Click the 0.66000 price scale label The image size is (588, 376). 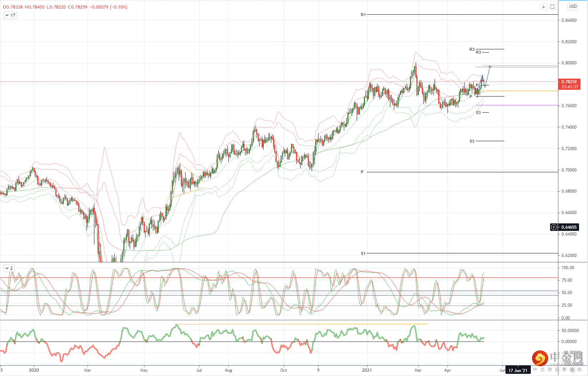(x=569, y=213)
